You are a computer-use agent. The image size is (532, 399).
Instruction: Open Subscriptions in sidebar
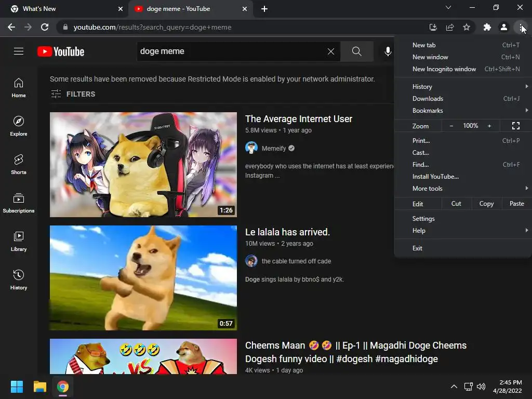(19, 203)
